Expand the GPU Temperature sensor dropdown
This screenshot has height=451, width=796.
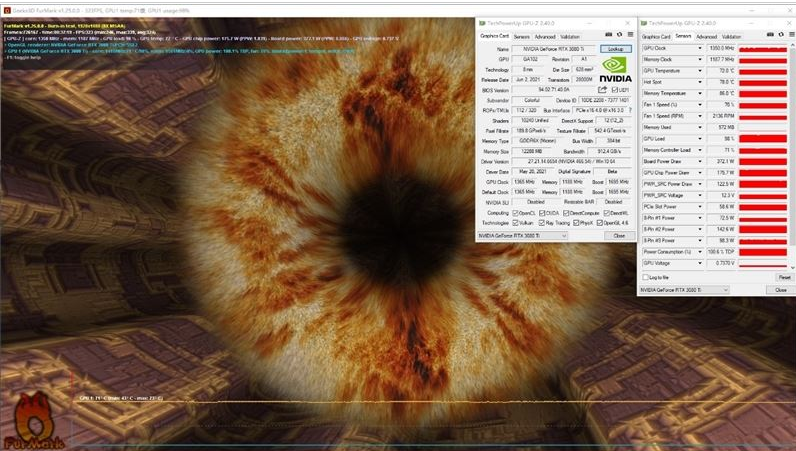(702, 71)
